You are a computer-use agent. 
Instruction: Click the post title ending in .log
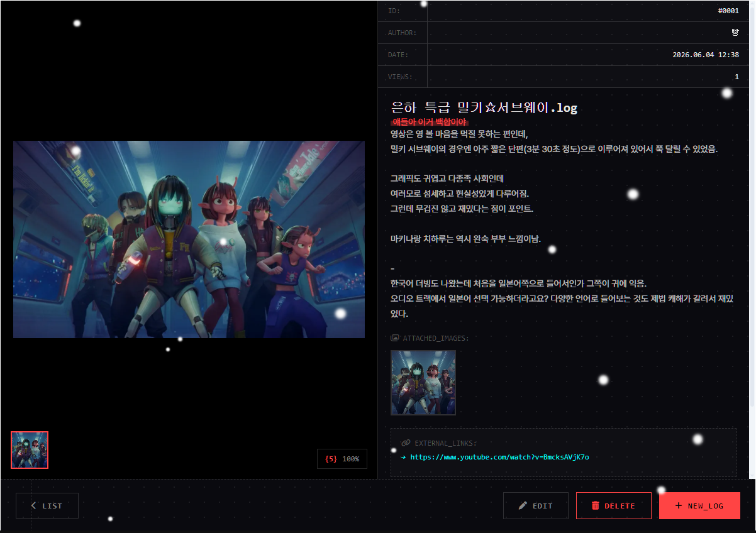[484, 107]
